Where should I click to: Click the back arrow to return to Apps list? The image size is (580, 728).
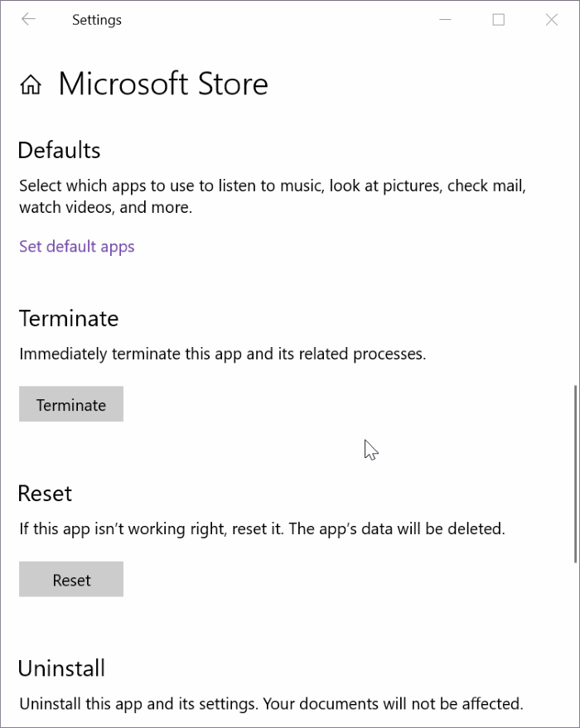coord(28,19)
